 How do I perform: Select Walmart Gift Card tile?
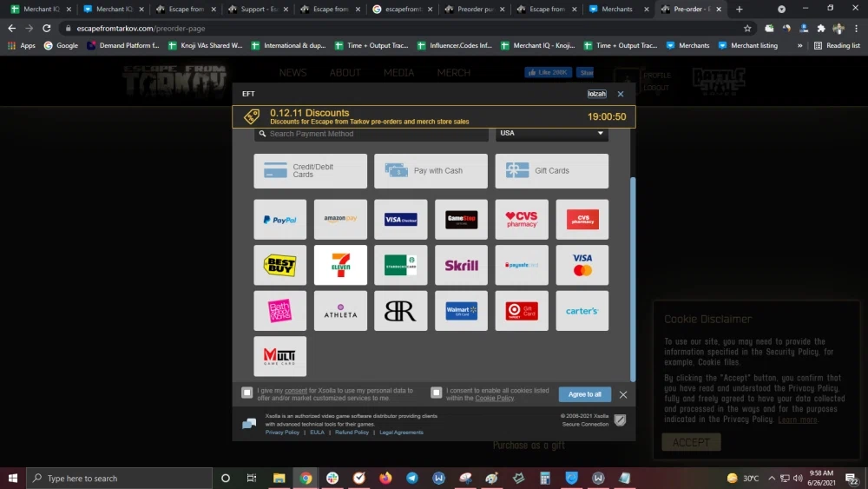click(461, 311)
